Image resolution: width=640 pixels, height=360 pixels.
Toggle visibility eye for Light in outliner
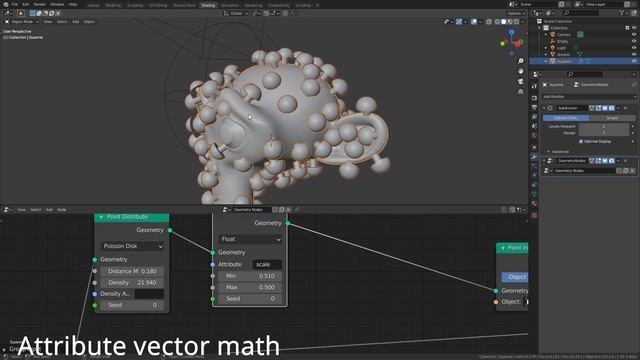[x=634, y=48]
